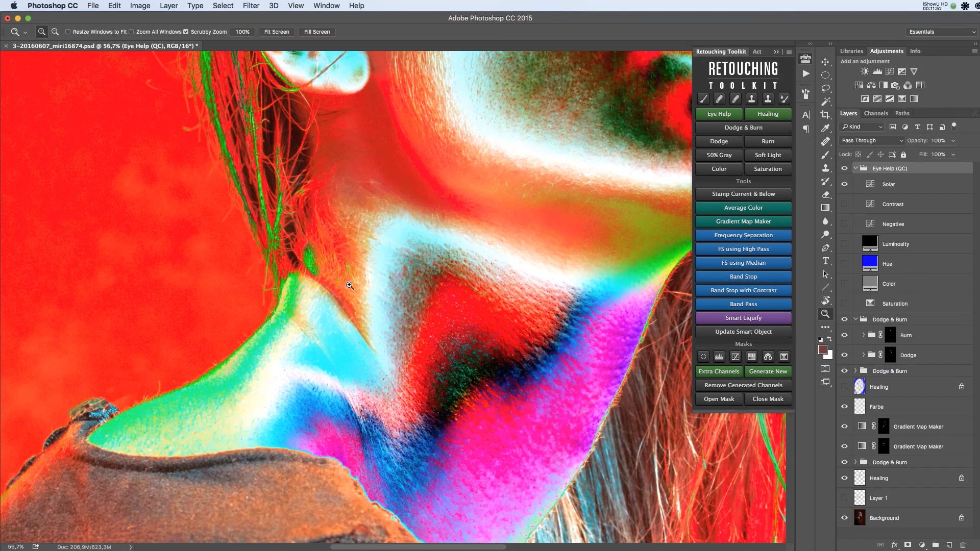Add a Photo Filter adjustment
Image resolution: width=980 pixels, height=551 pixels.
(895, 85)
